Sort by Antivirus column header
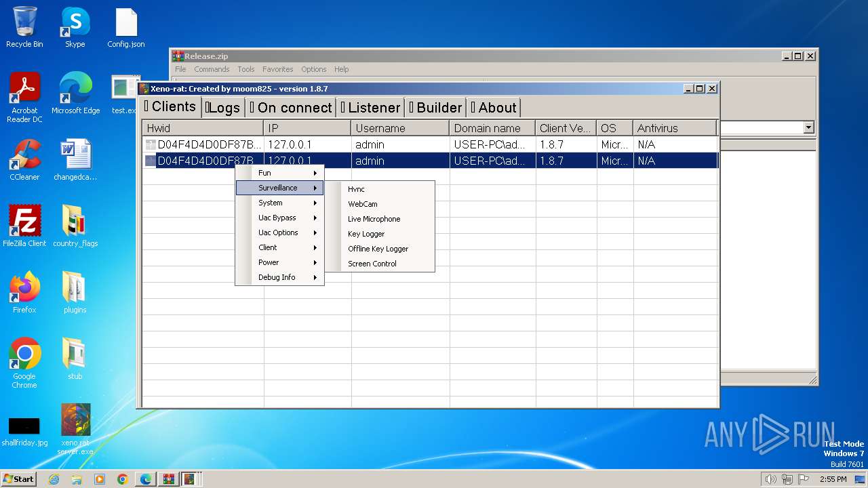Viewport: 868px width, 488px height. (x=675, y=128)
